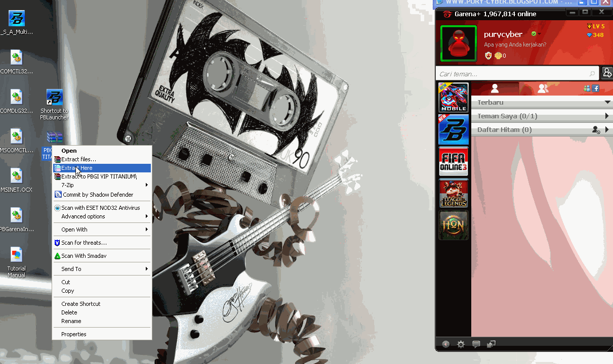Click the shell currency icon in Garena
The height and width of the screenshot is (364, 613).
pyautogui.click(x=498, y=56)
